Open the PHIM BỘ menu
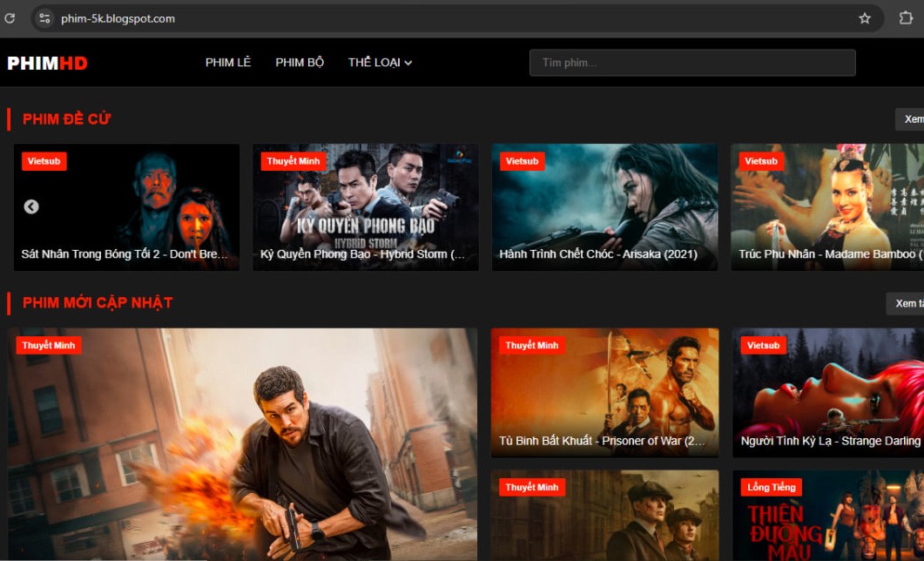 (x=300, y=63)
